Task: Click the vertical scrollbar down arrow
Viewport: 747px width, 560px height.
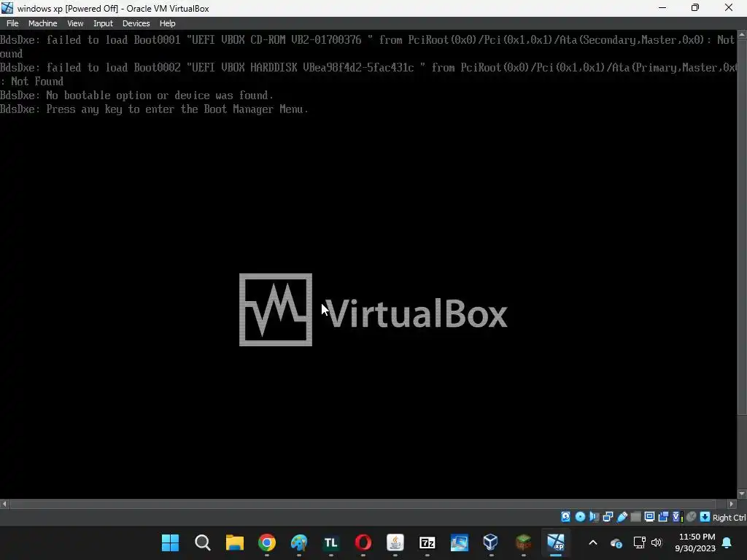Action: click(742, 494)
